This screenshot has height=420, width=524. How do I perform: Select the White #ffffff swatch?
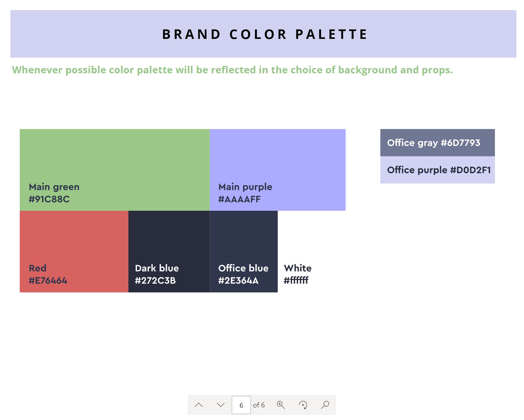click(311, 252)
